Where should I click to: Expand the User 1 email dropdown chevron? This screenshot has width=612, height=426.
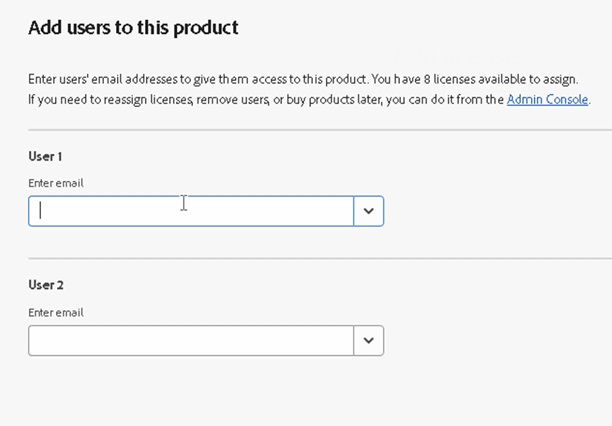click(x=369, y=211)
